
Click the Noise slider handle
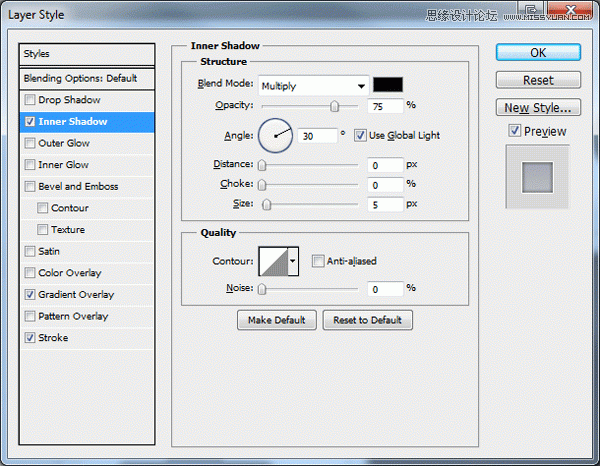262,289
